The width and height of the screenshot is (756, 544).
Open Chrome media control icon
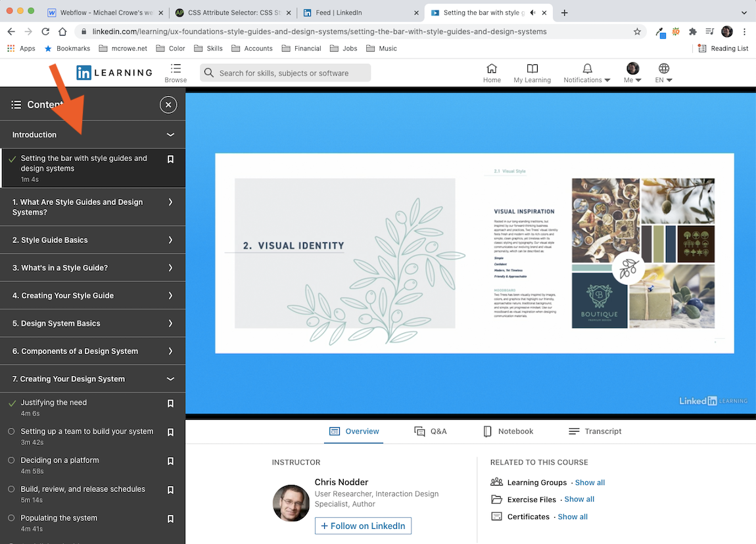pos(709,32)
